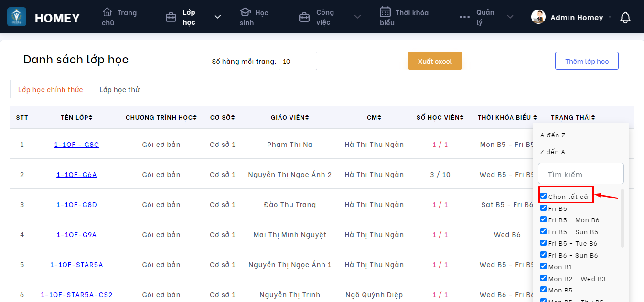Click the Thời khóa biểu calendar icon
This screenshot has height=302, width=644.
click(x=385, y=12)
